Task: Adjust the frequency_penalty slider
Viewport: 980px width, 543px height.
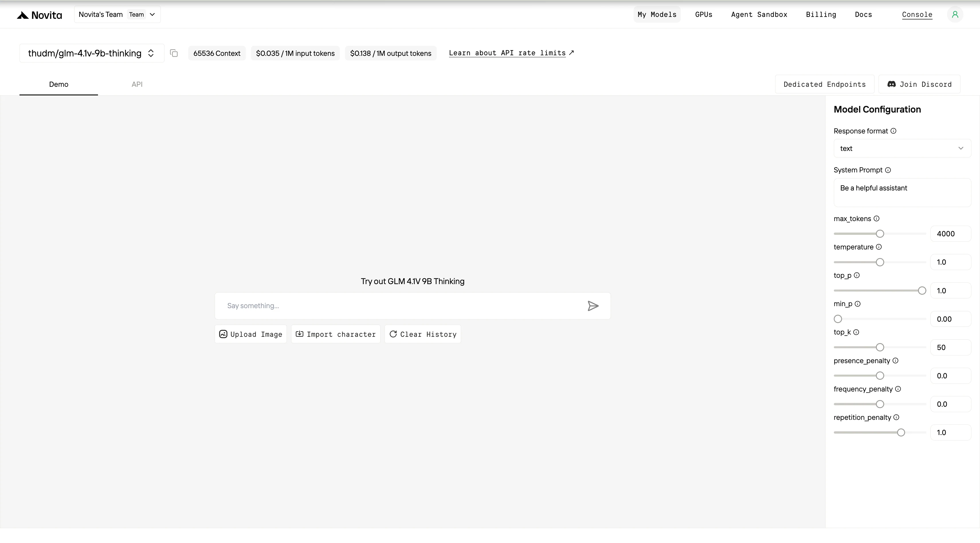Action: [x=880, y=404]
